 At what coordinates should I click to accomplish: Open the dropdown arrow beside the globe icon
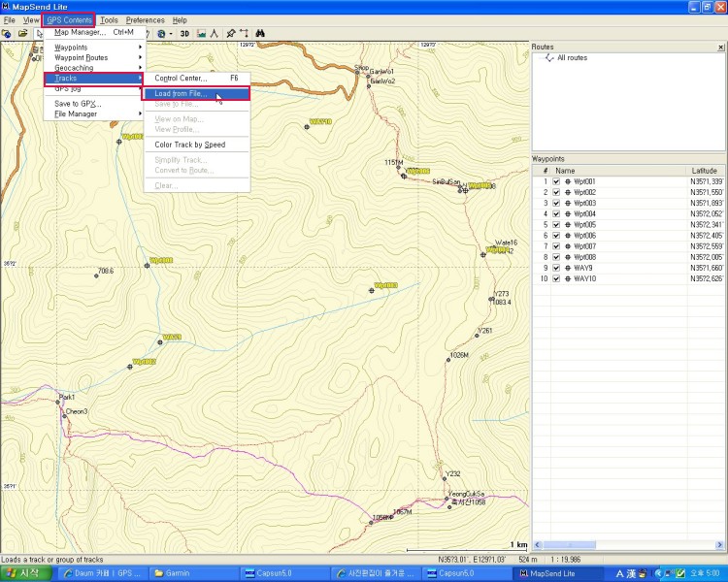point(171,33)
